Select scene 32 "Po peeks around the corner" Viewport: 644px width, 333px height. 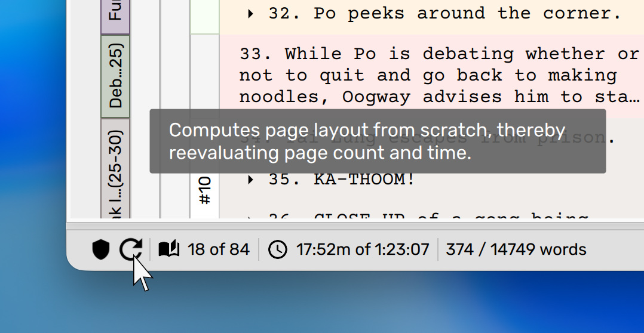click(x=445, y=14)
